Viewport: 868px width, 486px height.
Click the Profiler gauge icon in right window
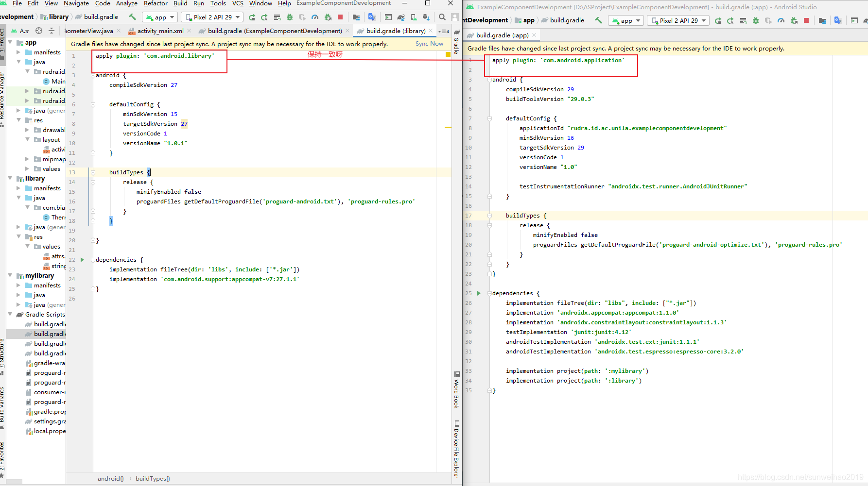(781, 20)
